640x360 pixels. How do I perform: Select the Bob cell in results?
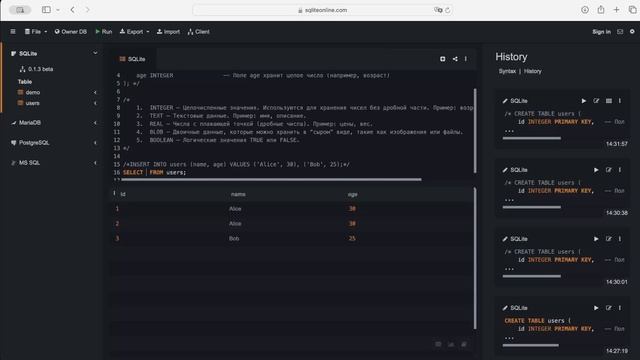tap(234, 238)
